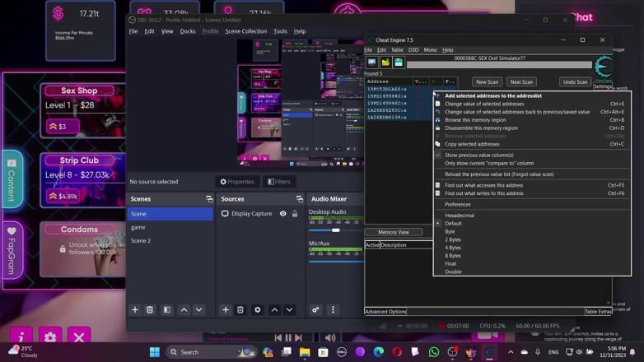
Task: Click the save floppy icon in Cheat Engine
Action: [x=399, y=63]
